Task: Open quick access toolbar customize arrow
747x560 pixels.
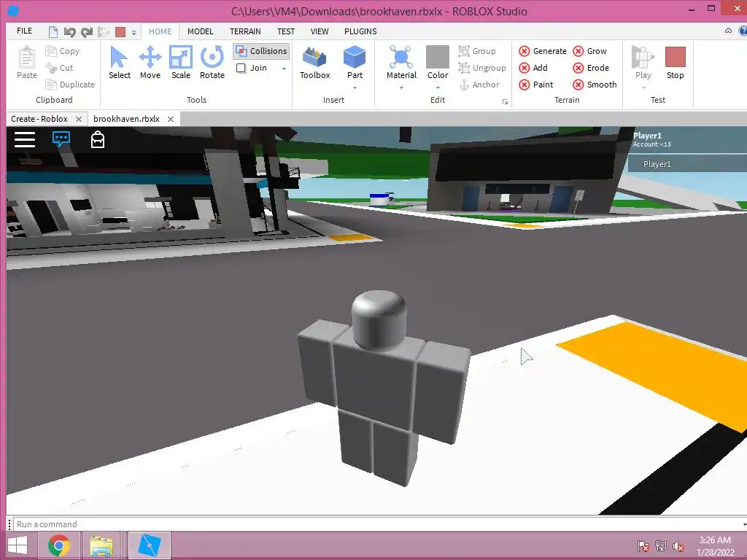Action: [x=134, y=32]
